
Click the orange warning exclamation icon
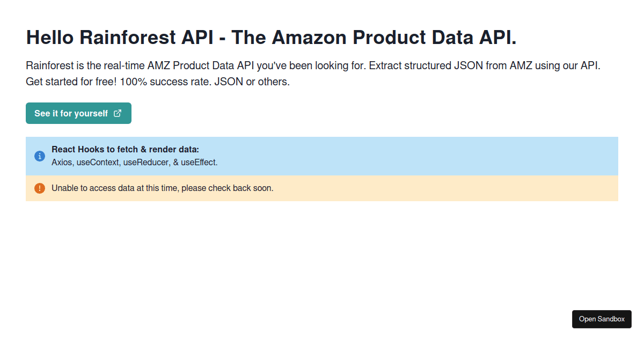point(40,188)
